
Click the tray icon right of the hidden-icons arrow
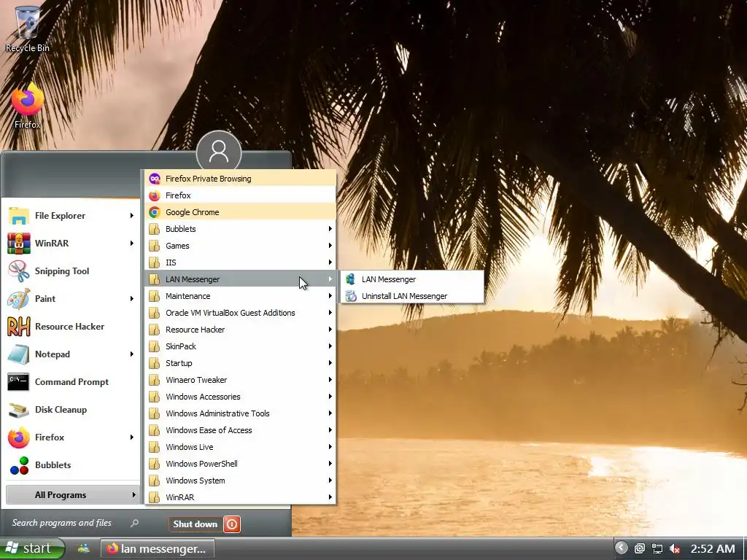[639, 548]
